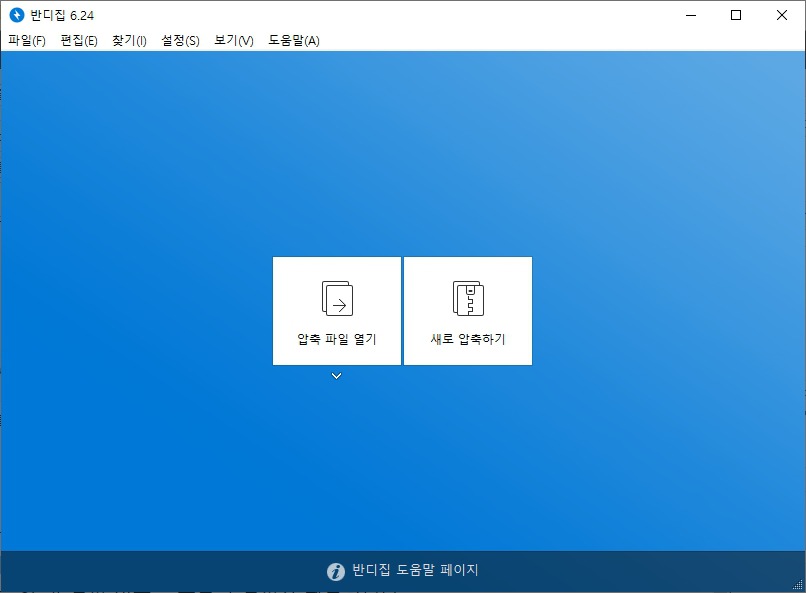Open the 찾기(I) menu
The image size is (806, 593).
tap(129, 41)
